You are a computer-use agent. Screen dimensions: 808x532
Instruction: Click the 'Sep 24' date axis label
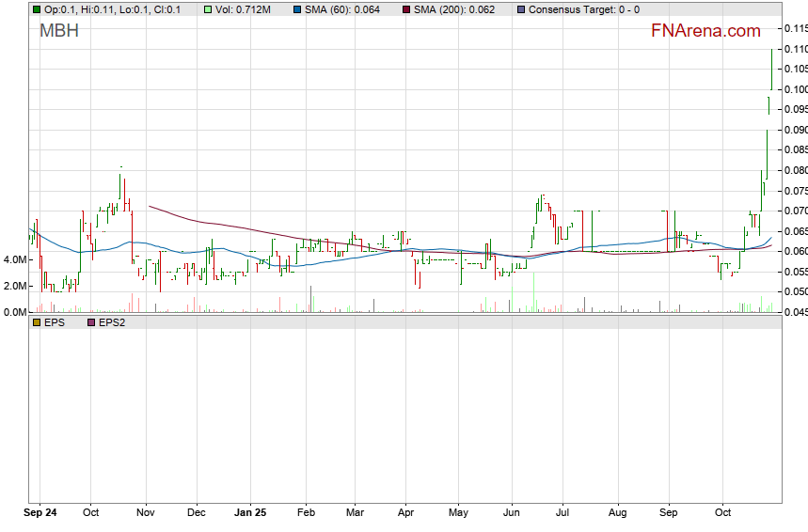coord(40,513)
